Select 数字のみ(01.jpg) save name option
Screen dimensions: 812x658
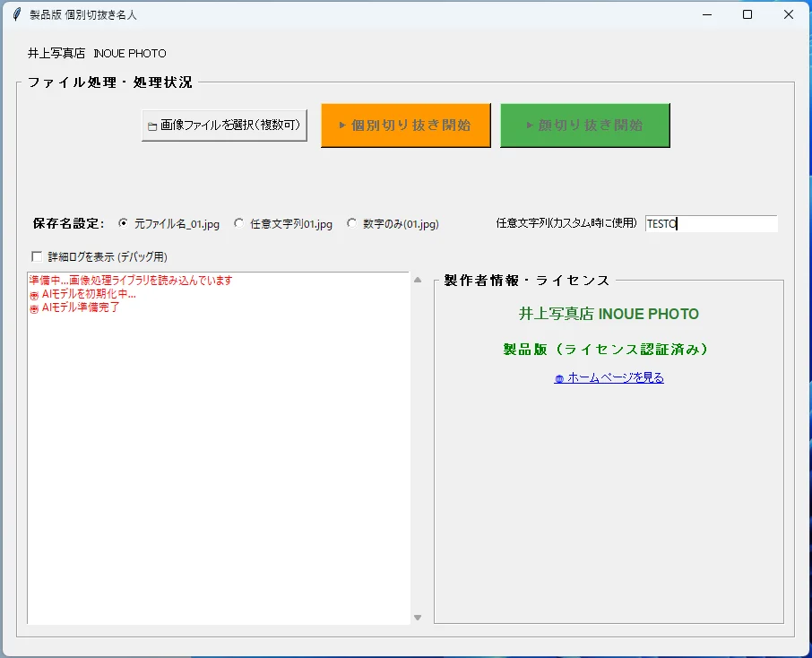click(393, 224)
